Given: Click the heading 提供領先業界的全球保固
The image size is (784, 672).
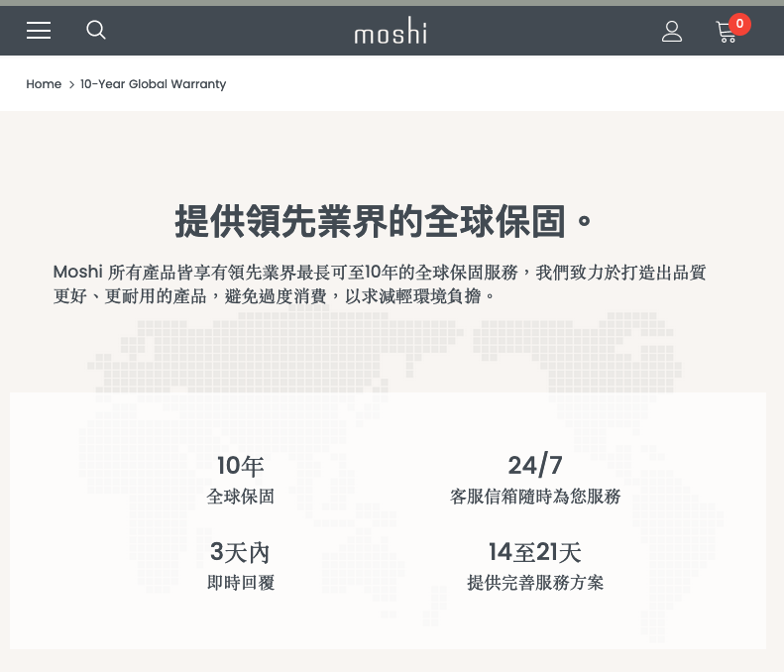Looking at the screenshot, I should point(384,221).
